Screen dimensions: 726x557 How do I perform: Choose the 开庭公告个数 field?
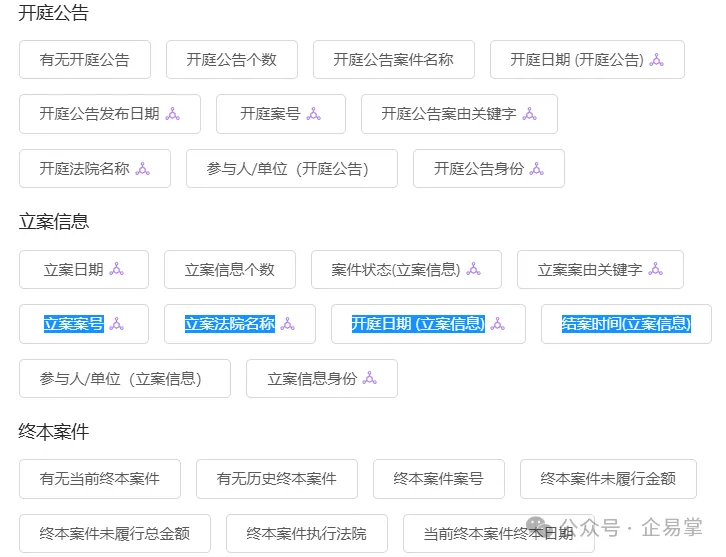tap(232, 60)
